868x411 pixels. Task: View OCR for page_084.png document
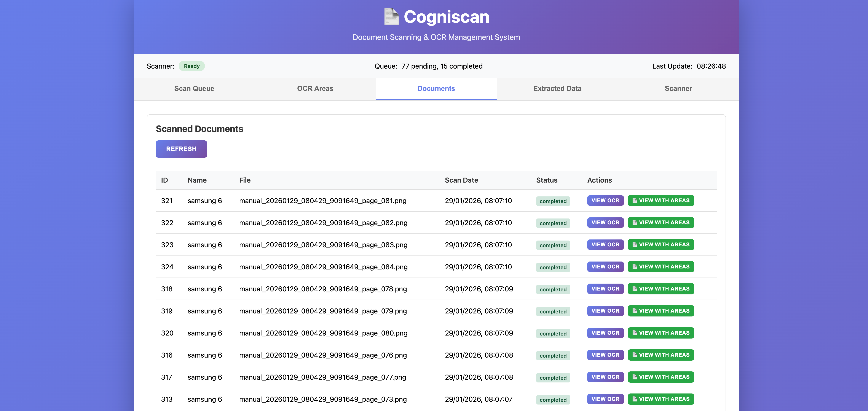tap(605, 267)
